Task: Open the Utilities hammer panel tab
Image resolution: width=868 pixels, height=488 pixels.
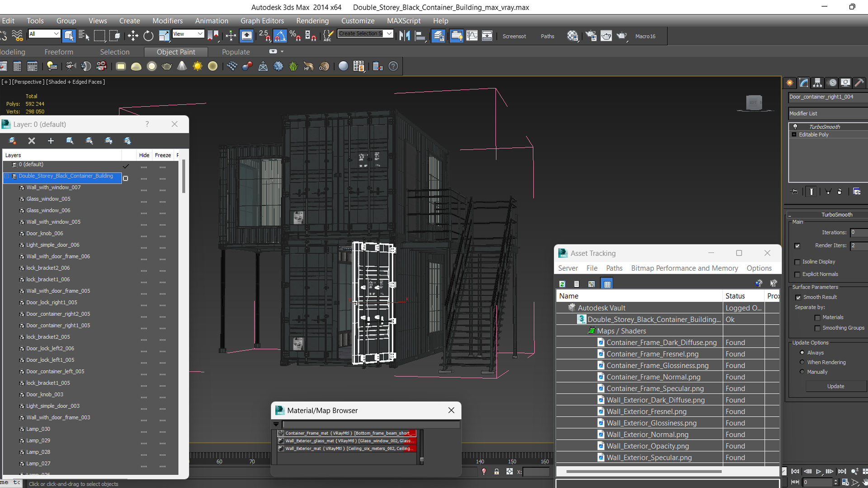Action: point(859,83)
